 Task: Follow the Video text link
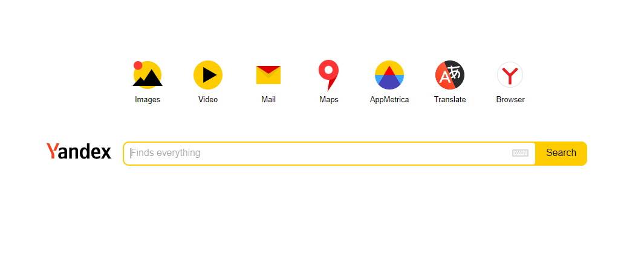pyautogui.click(x=208, y=99)
